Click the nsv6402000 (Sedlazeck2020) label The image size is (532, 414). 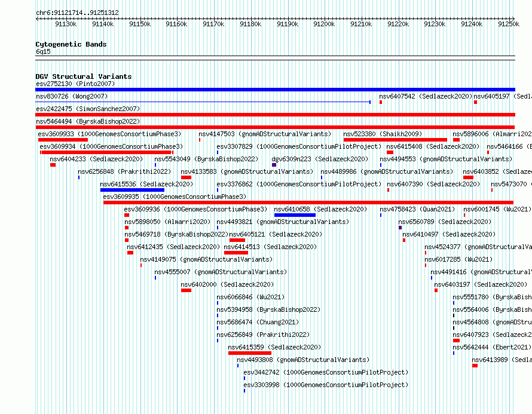(x=227, y=284)
